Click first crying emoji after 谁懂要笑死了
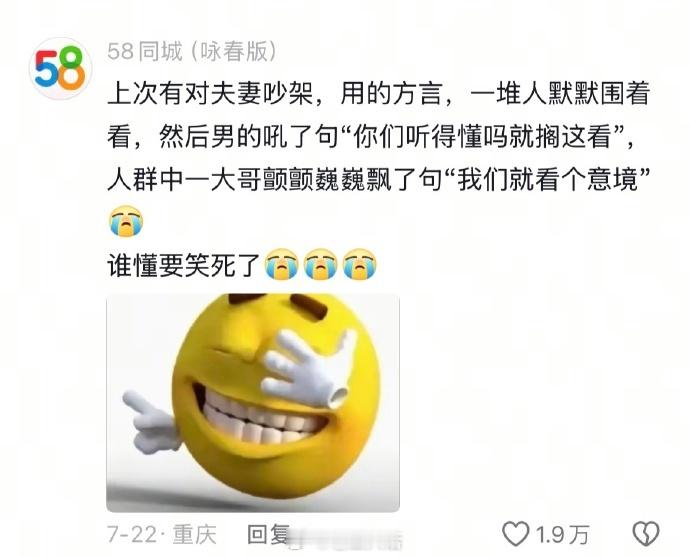This screenshot has width=690, height=558. (x=282, y=264)
